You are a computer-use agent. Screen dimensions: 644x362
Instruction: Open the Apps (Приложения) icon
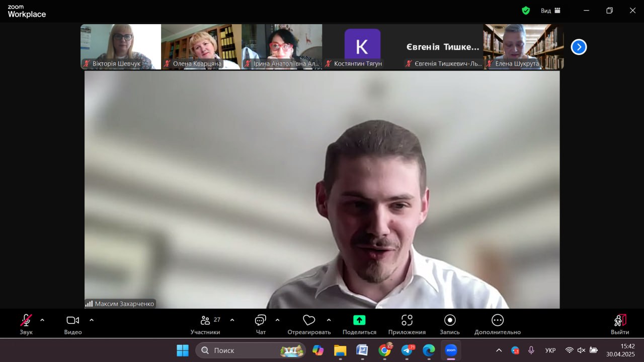(x=407, y=320)
